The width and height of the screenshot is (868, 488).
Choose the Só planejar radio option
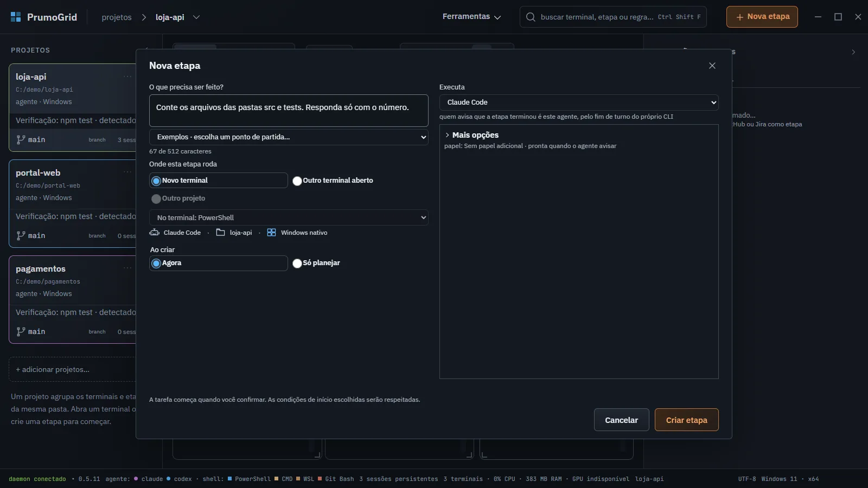pyautogui.click(x=297, y=263)
